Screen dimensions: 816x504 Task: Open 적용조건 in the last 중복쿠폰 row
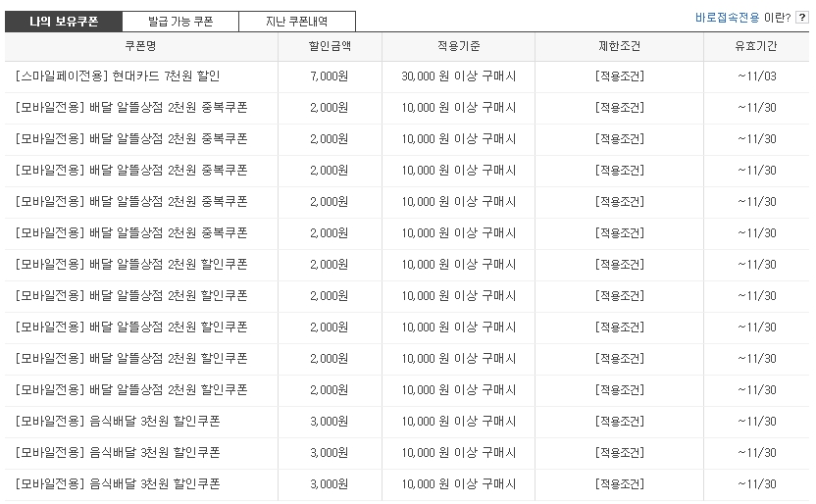(x=619, y=233)
